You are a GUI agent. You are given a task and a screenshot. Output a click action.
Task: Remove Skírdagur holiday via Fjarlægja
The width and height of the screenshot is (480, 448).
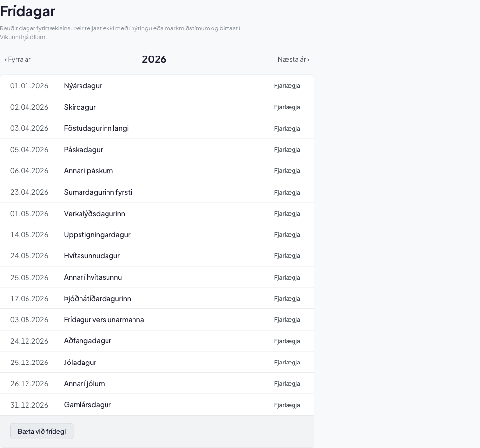287,107
